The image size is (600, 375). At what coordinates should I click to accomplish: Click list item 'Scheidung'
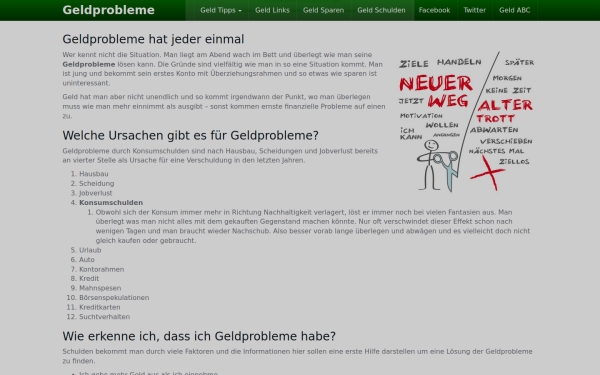coord(96,183)
